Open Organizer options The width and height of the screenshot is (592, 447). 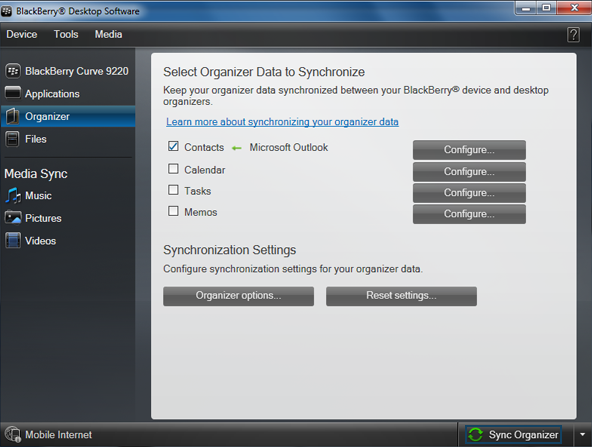point(238,296)
